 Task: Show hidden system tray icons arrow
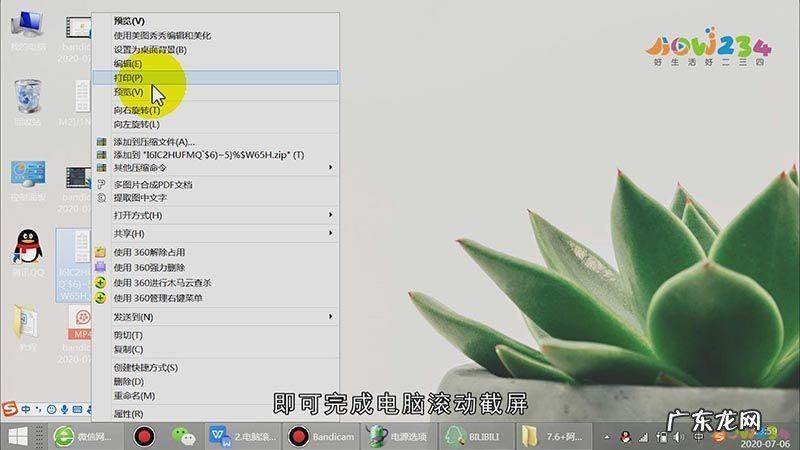click(x=607, y=437)
